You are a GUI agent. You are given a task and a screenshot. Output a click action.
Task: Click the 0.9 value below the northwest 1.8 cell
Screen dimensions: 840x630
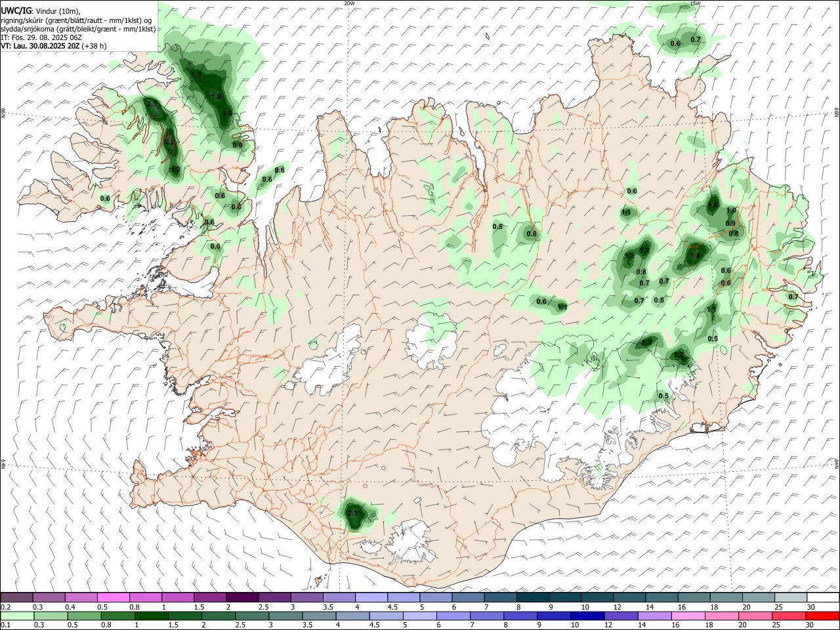[x=238, y=146]
